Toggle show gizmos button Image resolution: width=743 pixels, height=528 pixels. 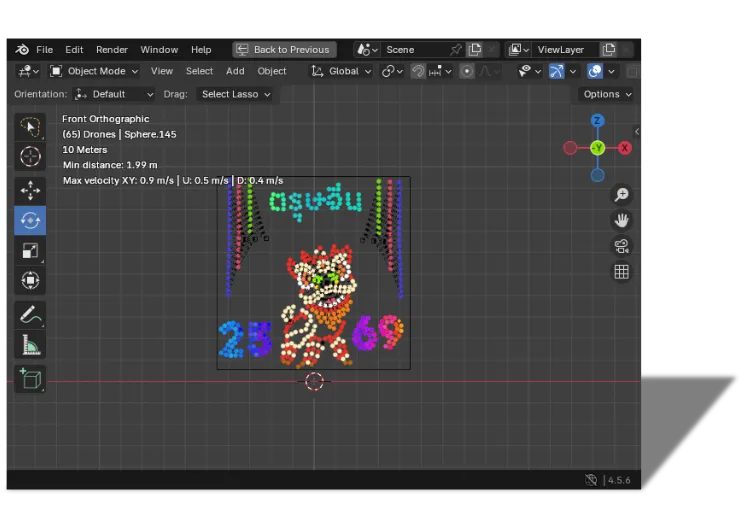point(556,71)
